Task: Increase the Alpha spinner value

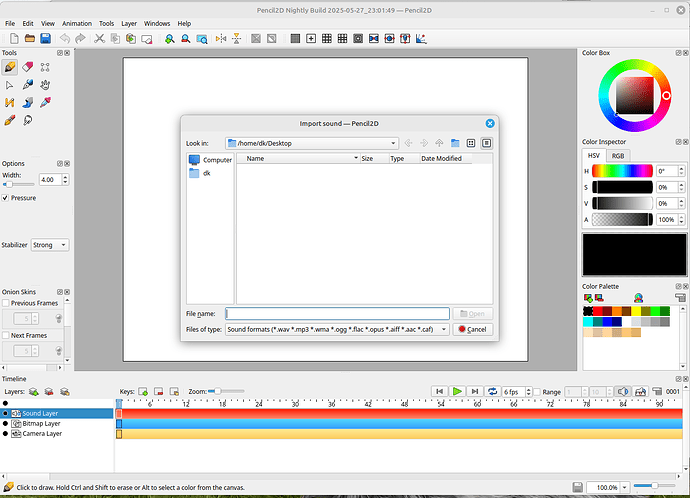Action: click(681, 217)
